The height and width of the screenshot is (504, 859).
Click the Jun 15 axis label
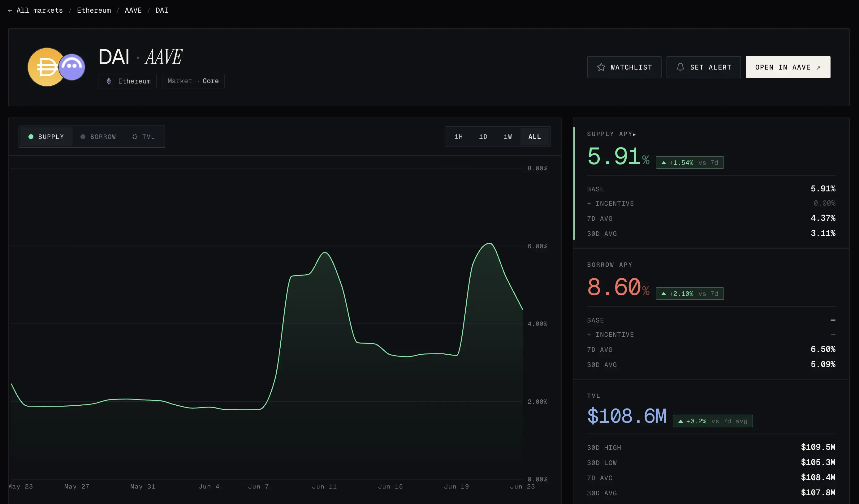[x=390, y=487]
